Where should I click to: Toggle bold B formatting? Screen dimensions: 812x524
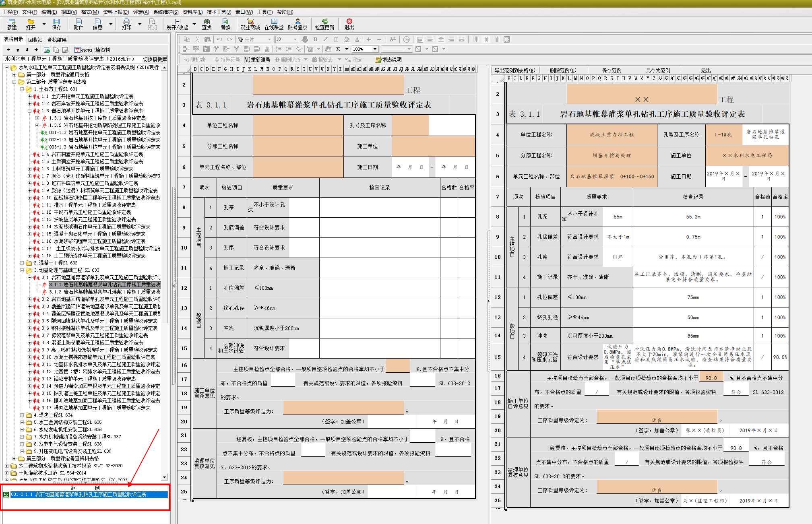click(x=315, y=39)
